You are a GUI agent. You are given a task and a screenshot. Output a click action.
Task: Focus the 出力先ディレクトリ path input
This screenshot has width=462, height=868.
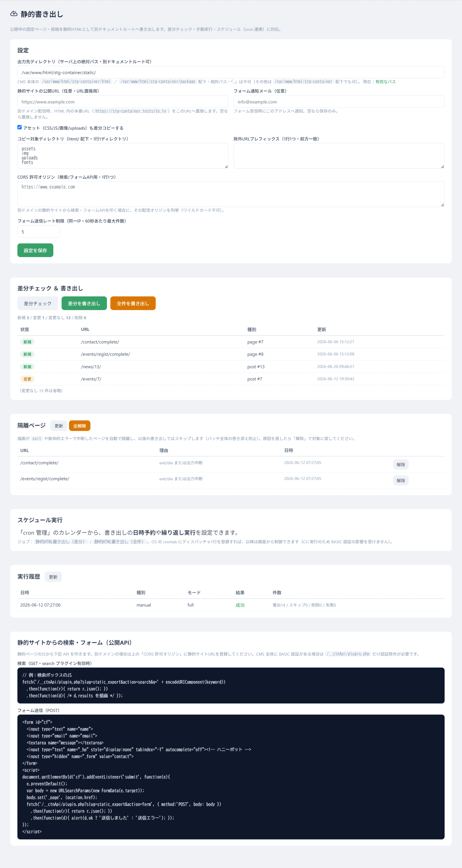231,72
